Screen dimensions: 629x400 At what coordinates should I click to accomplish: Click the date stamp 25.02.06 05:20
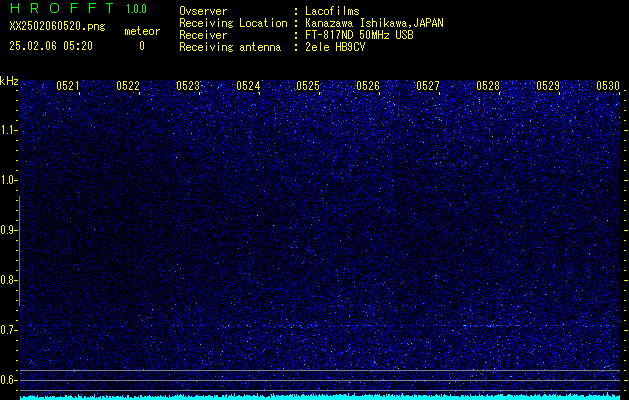51,46
